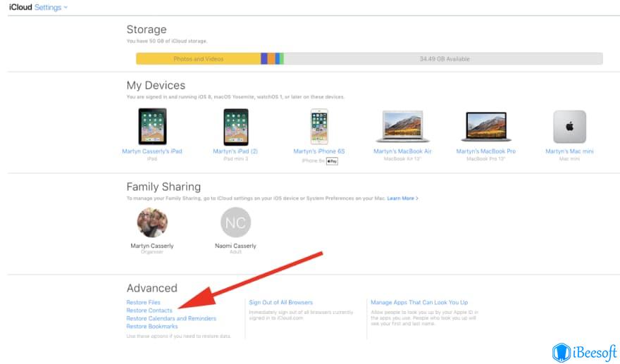Image resolution: width=620 pixels, height=364 pixels.
Task: Open the iCloud Settings dropdown
Action: (51, 8)
